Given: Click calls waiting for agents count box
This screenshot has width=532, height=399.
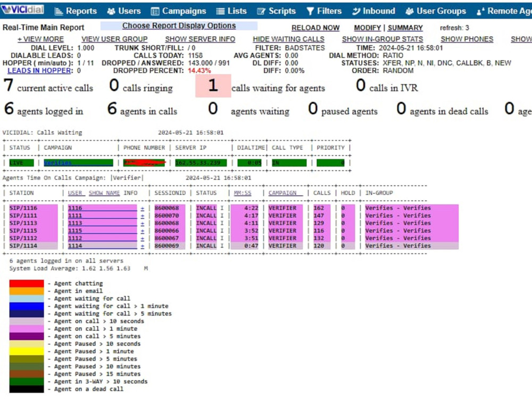Looking at the screenshot, I should point(213,86).
